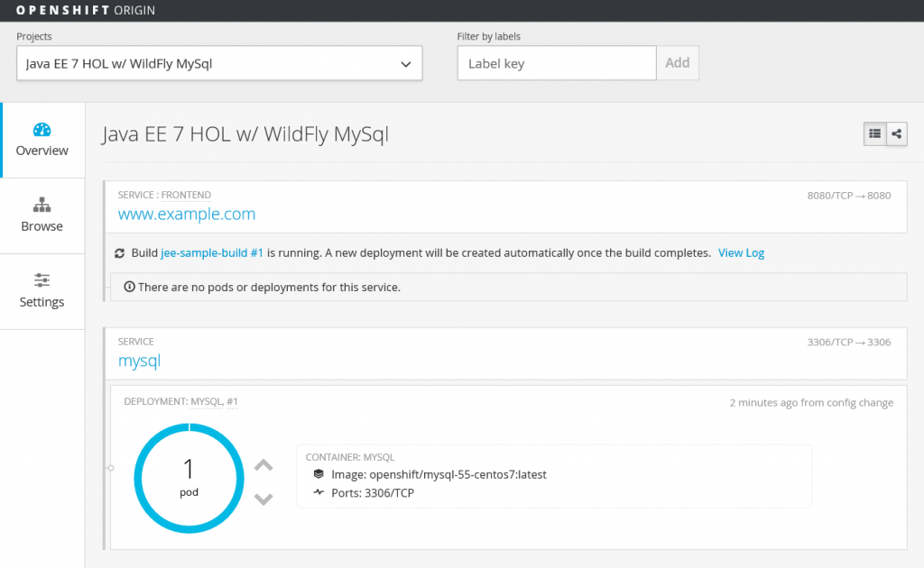
Task: Open the Browse sitemap icon
Action: [x=42, y=205]
